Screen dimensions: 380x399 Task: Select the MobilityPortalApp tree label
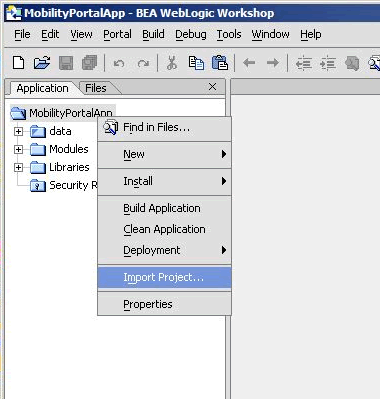coord(71,113)
